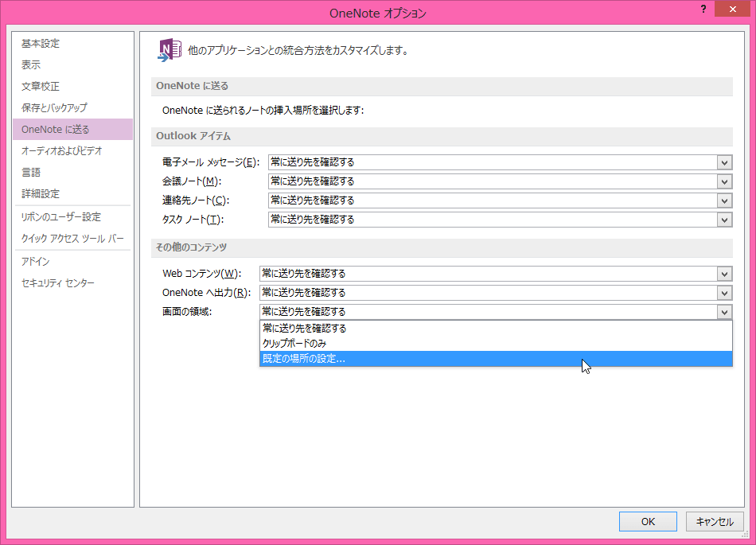The height and width of the screenshot is (545, 756).
Task: Expand 連絡先ノート dropdown arrow
Action: coord(724,200)
